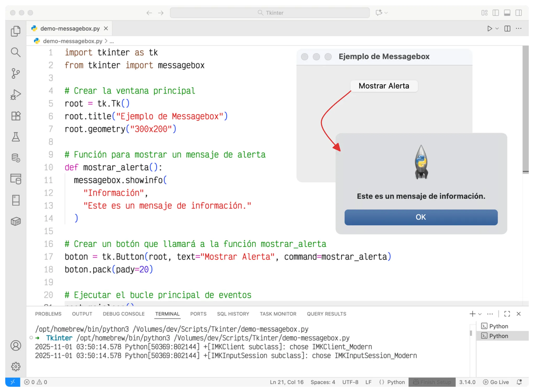
Task: Run demo-messagebox.py with the play button
Action: click(489, 29)
